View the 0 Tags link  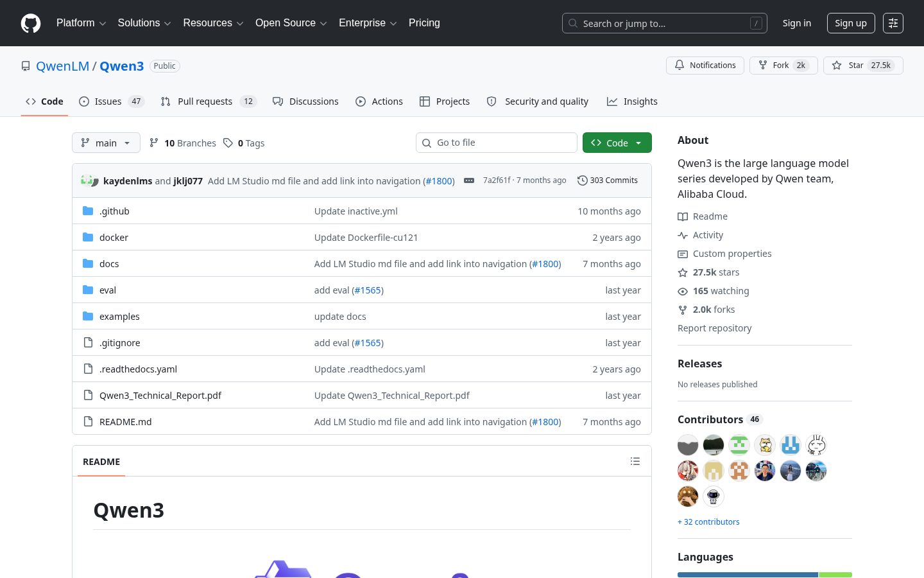tap(244, 143)
